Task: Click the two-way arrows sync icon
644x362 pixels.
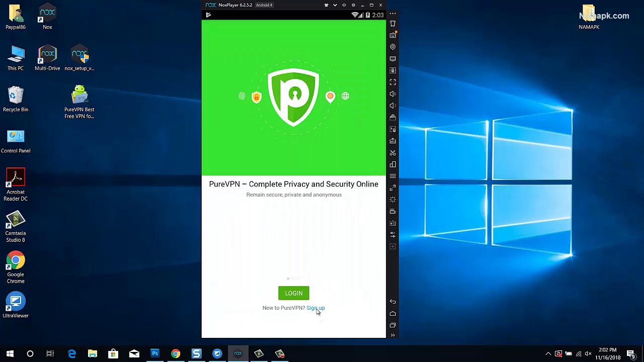Action: [x=393, y=235]
